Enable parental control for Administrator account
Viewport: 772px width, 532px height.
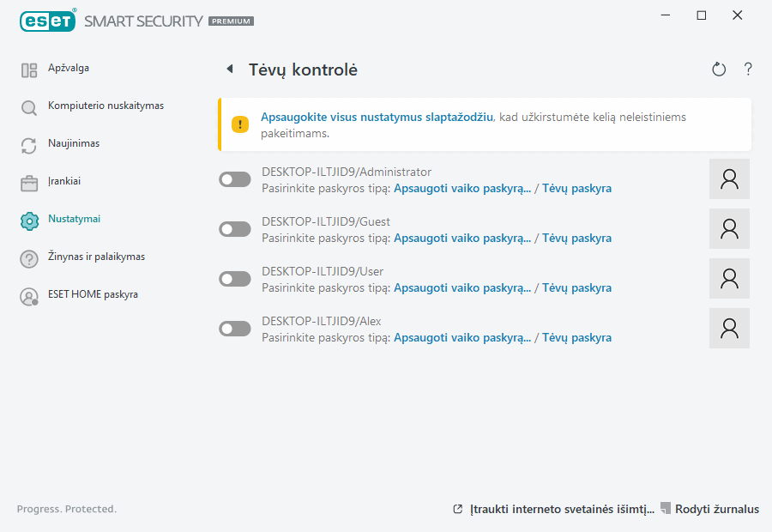point(235,179)
